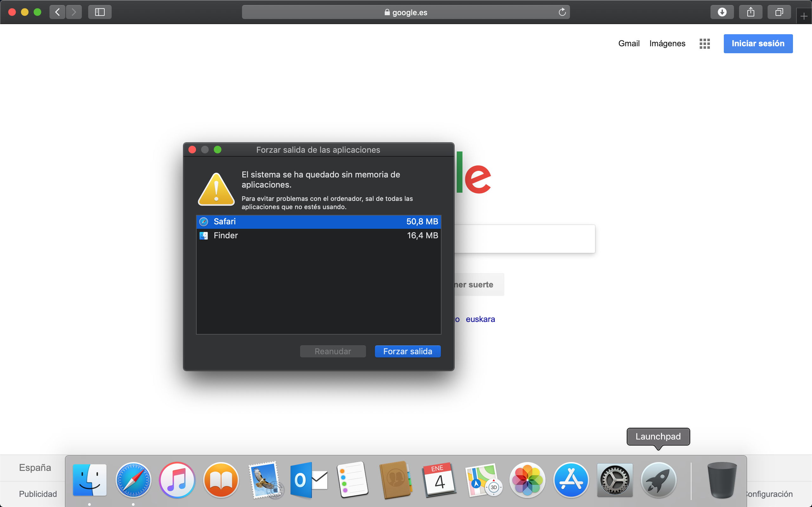This screenshot has height=507, width=812.
Task: Open System Preferences gear in dock
Action: [615, 480]
